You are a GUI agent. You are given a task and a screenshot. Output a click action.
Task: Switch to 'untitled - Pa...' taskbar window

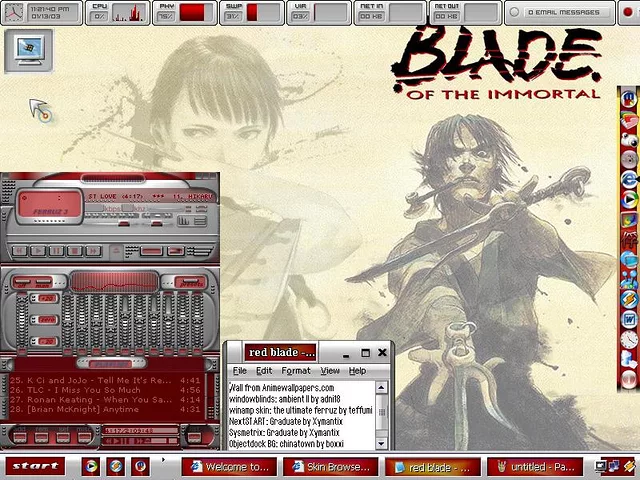click(535, 467)
